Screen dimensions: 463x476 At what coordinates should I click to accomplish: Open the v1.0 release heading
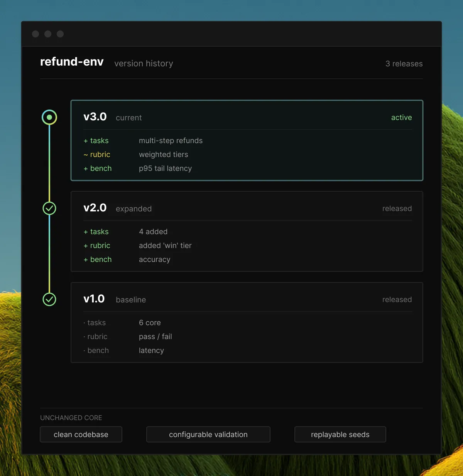94,299
